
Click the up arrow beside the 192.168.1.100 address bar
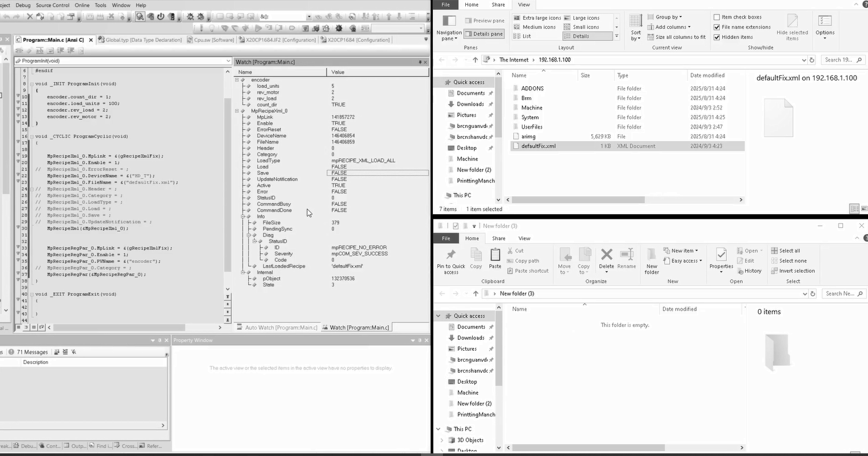[475, 60]
